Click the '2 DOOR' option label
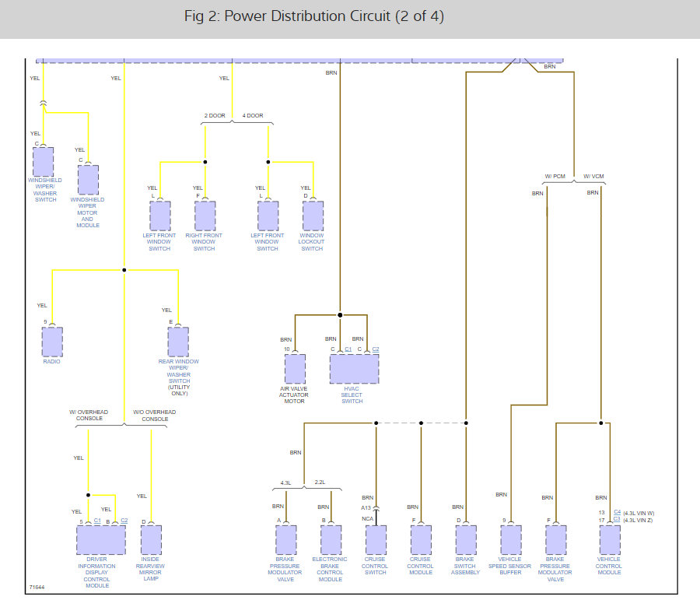 215,115
